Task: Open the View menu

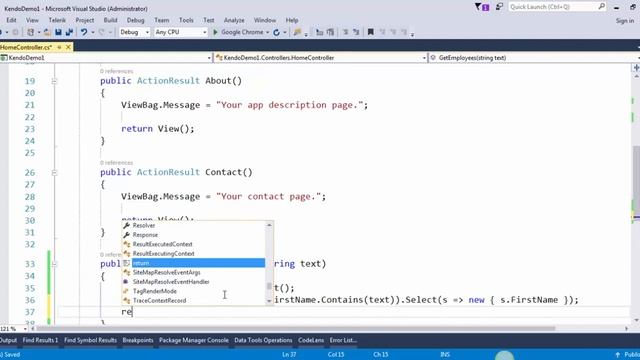Action: (32, 20)
